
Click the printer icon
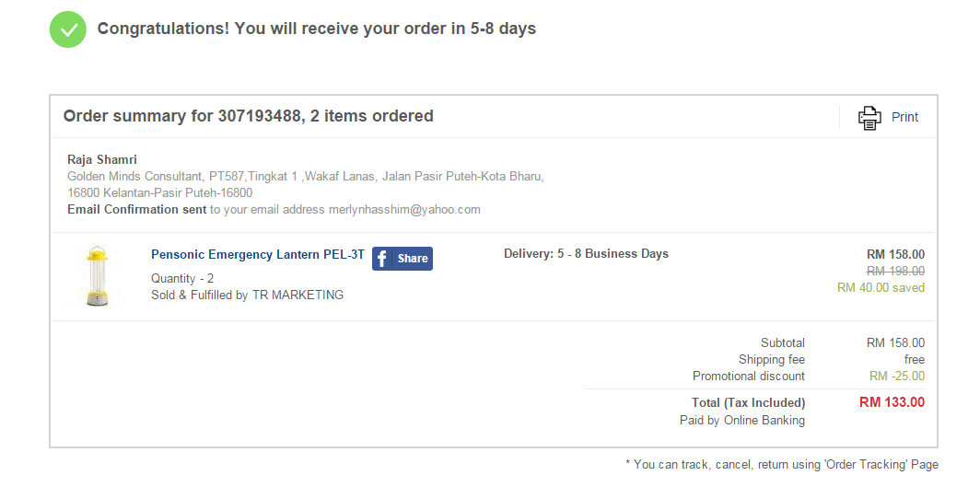tap(869, 117)
